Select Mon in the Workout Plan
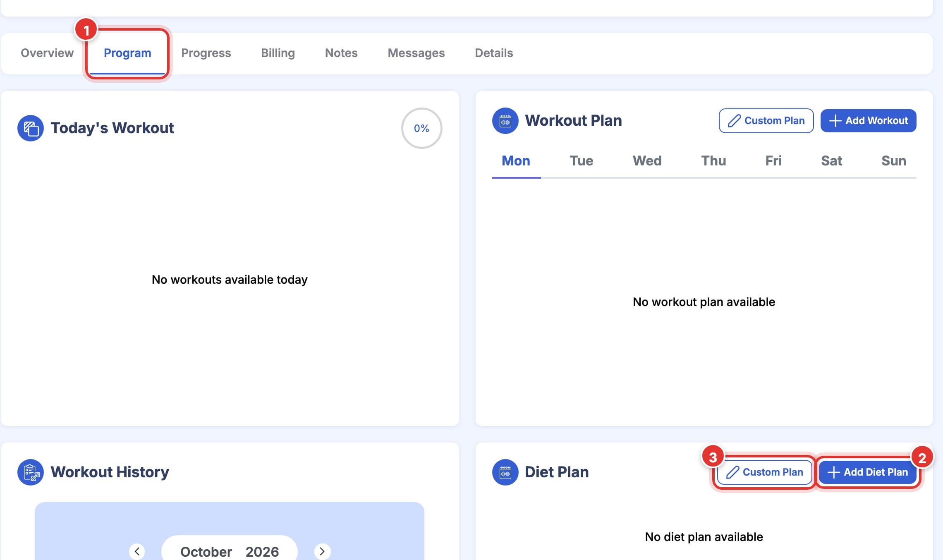Viewport: 943px width, 560px height. (x=516, y=161)
